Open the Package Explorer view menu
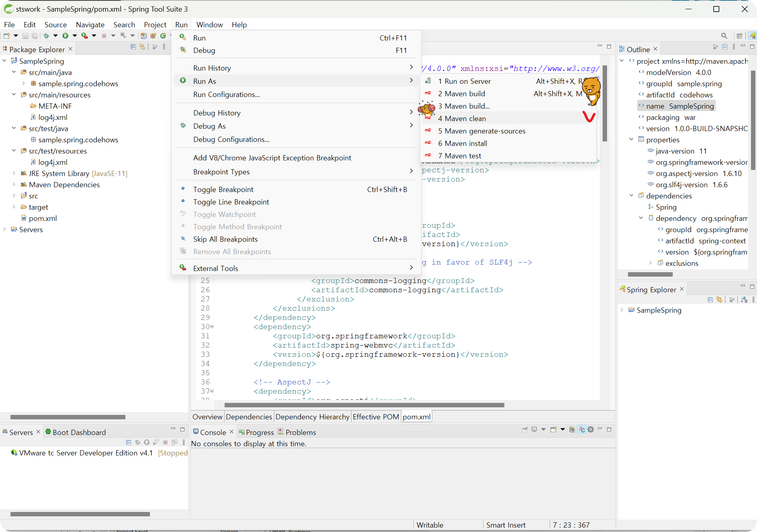This screenshot has width=757, height=532. click(164, 47)
